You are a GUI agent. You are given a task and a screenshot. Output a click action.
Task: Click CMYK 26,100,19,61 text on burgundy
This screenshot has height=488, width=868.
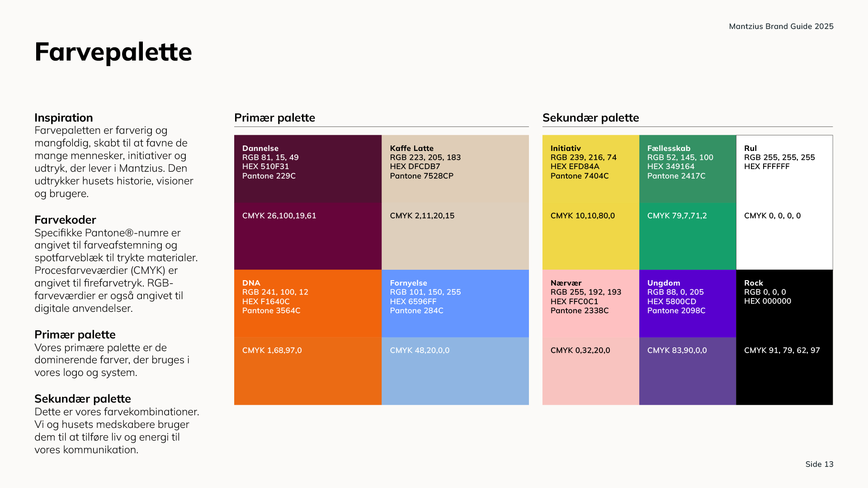pyautogui.click(x=279, y=216)
